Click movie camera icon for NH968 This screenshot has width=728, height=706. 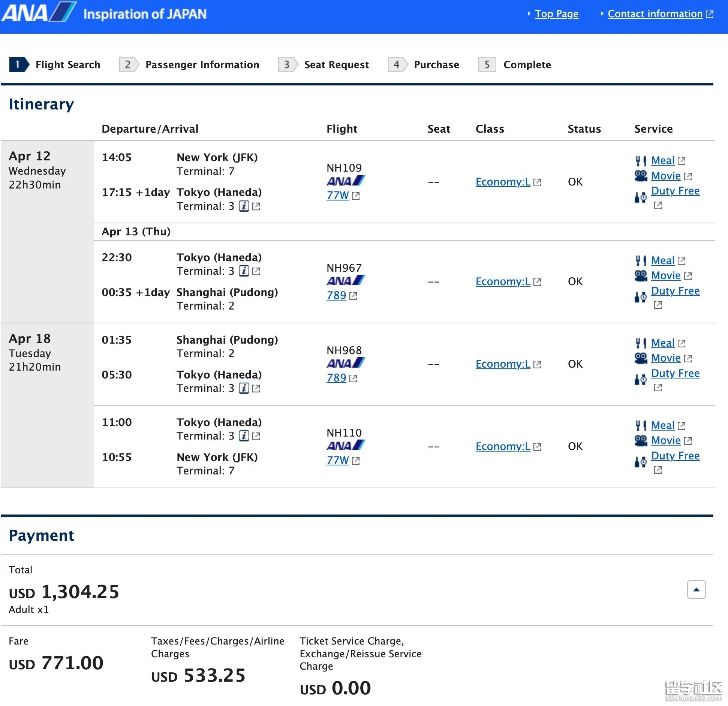click(641, 358)
